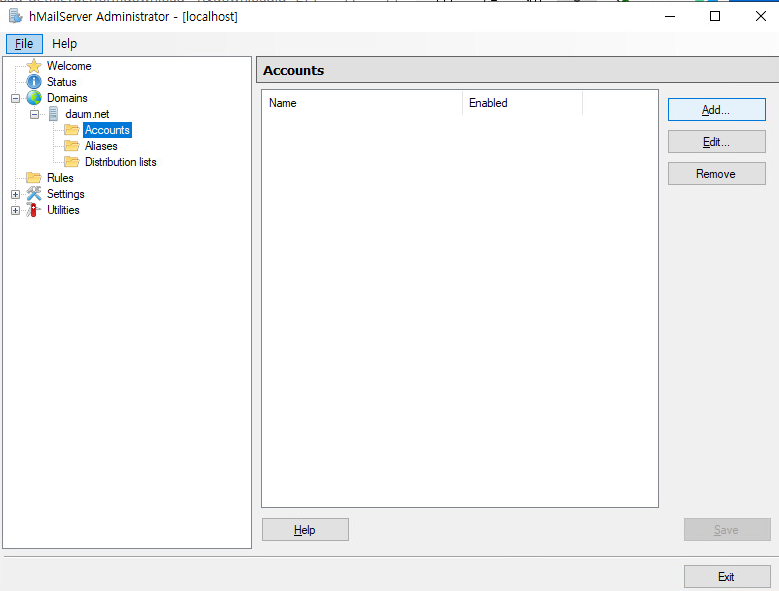Select Rules in the tree
779x591 pixels.
[x=60, y=178]
